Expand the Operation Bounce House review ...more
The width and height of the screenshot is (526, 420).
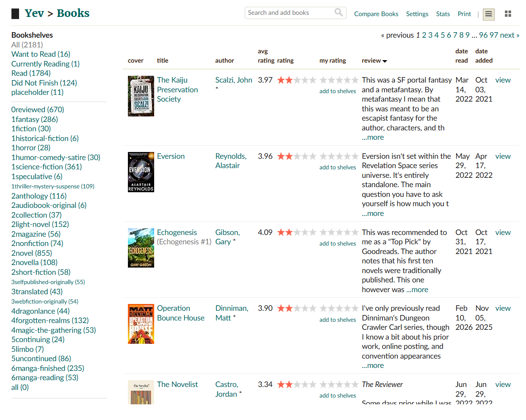click(373, 365)
